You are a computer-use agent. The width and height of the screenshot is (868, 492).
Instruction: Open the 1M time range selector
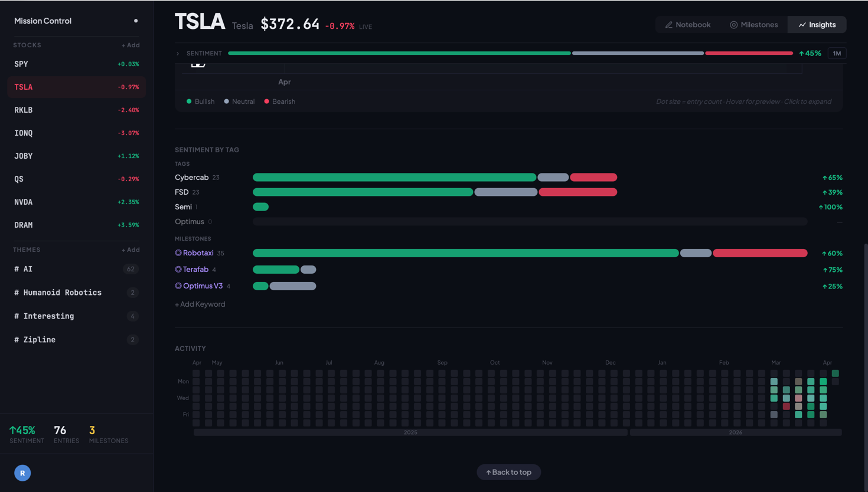click(837, 54)
